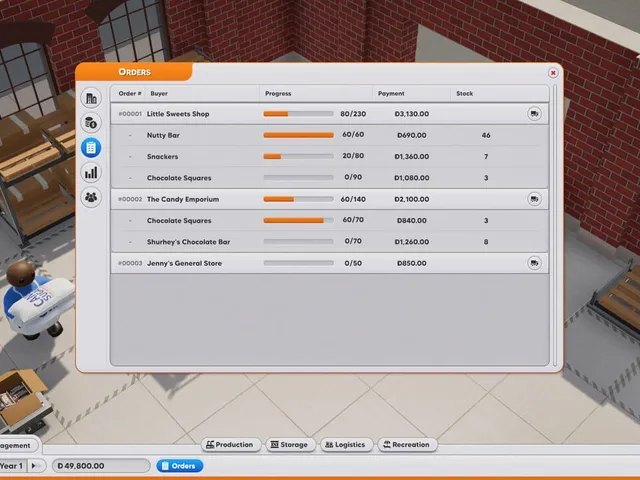Open the factory buildings sidebar icon
The image size is (640, 480).
coord(91,98)
